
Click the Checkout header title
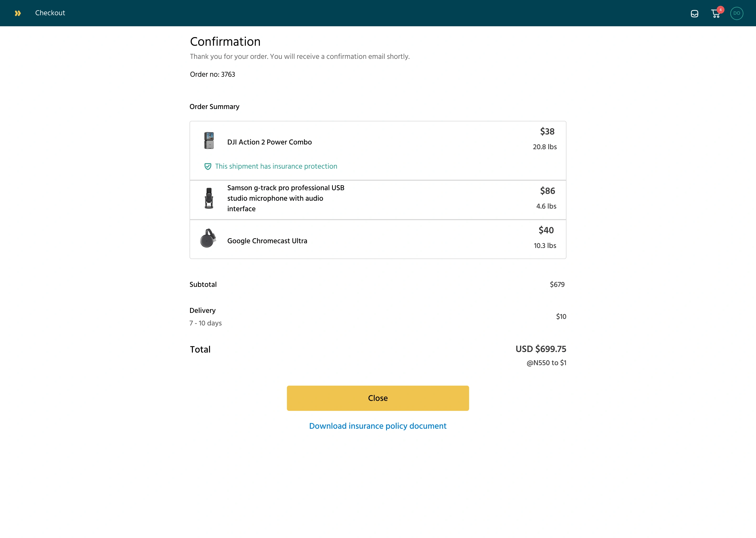(50, 13)
